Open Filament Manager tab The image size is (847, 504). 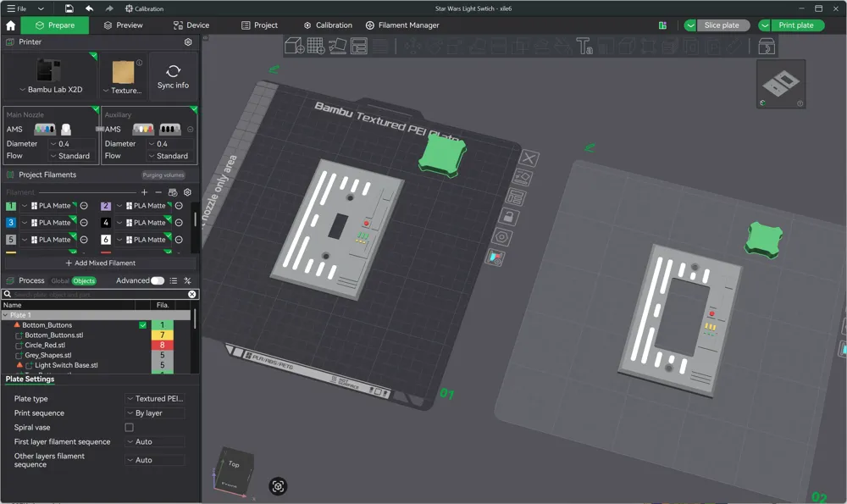402,25
